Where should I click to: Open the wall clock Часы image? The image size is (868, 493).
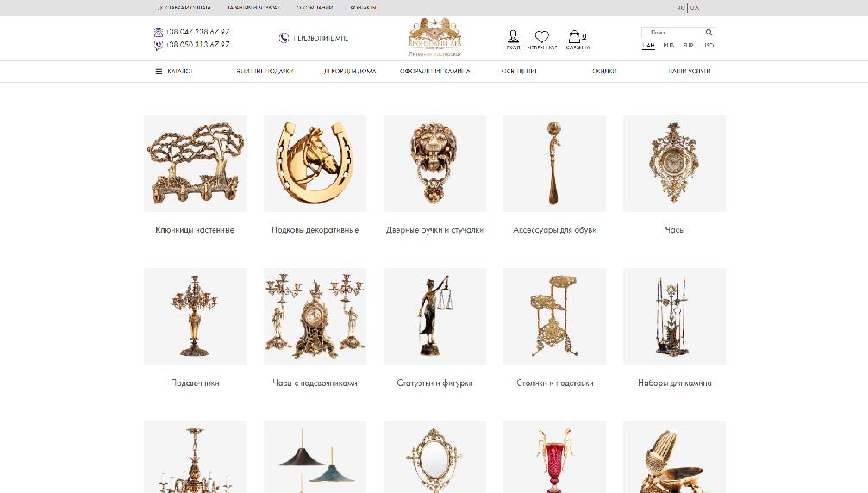pyautogui.click(x=674, y=164)
